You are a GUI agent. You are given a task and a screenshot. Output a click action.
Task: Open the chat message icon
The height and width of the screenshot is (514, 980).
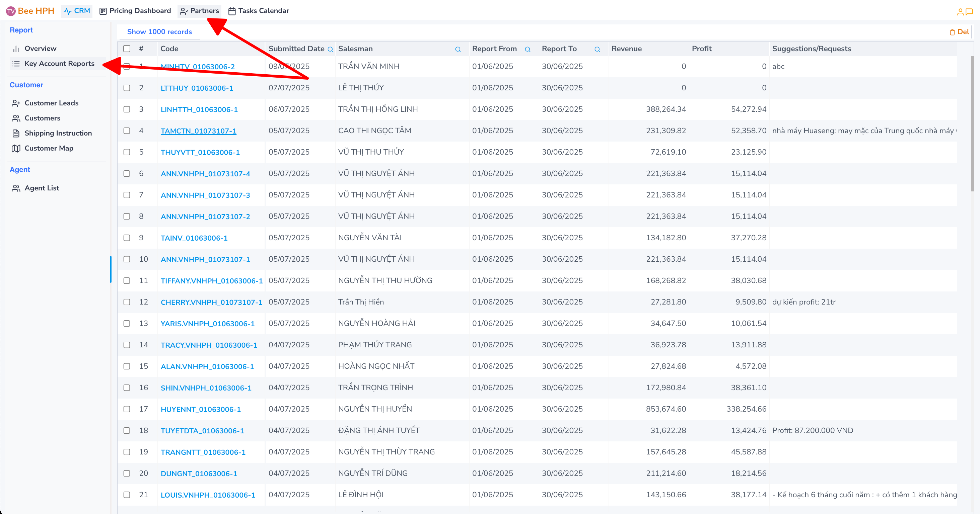(969, 12)
